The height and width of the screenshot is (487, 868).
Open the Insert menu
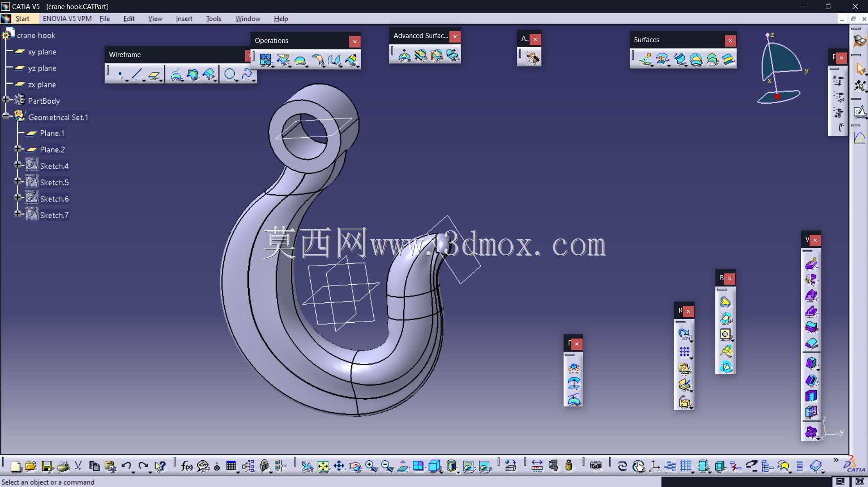184,19
